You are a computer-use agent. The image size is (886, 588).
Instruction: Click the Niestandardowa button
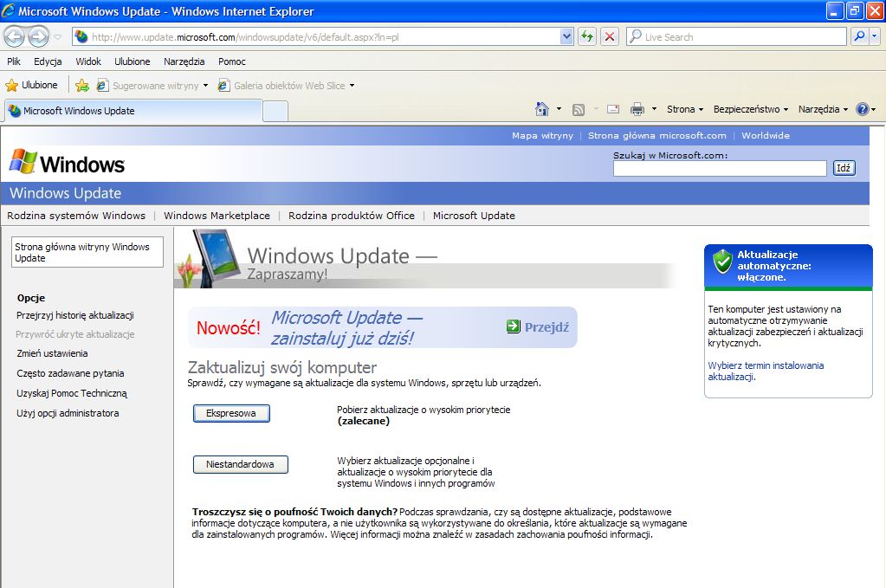[240, 464]
